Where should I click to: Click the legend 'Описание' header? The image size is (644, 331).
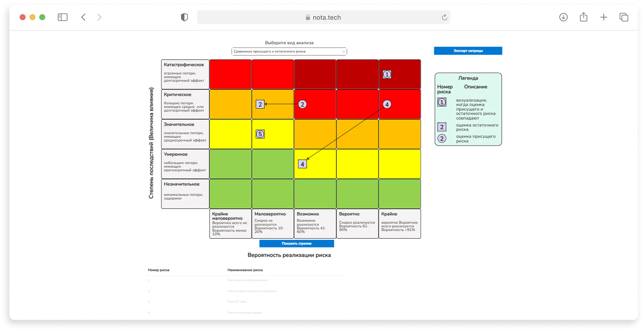pos(476,87)
